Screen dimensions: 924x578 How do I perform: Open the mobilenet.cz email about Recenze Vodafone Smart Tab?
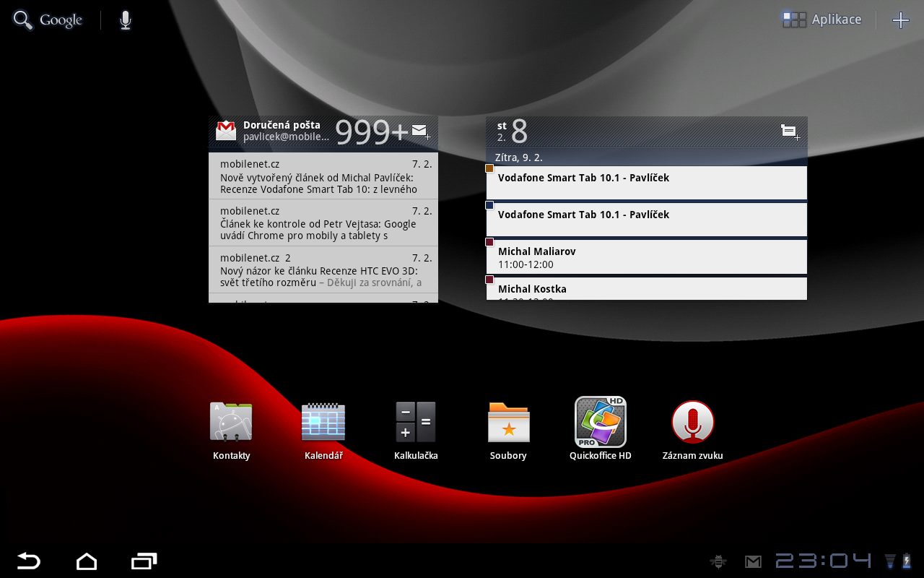323,176
